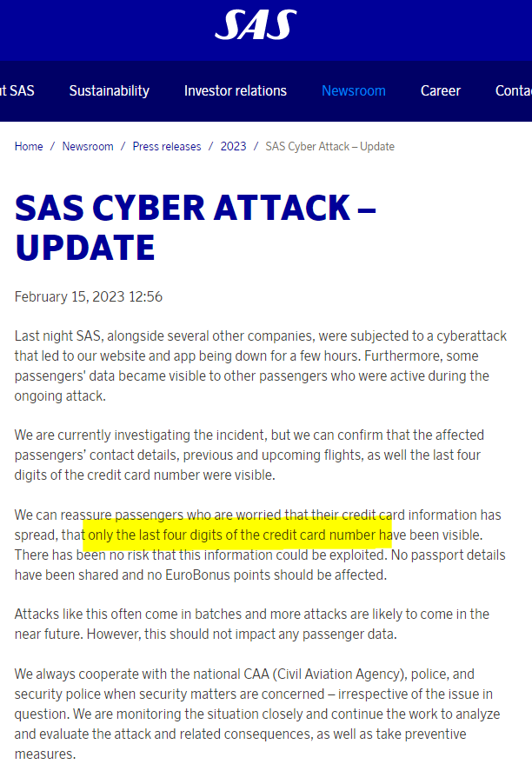Open the Press releases breadcrumb link
532x784 pixels.
(x=167, y=147)
